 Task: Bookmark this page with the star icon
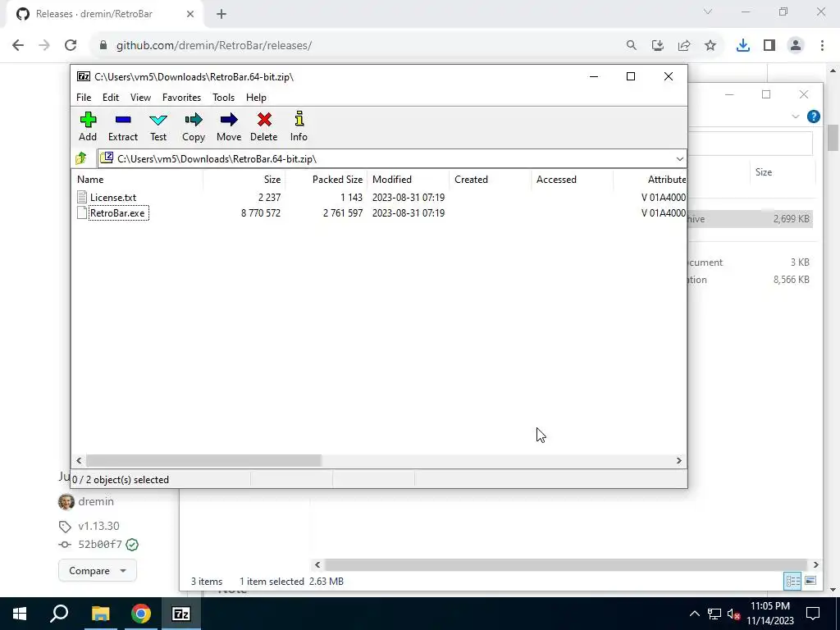tap(710, 46)
